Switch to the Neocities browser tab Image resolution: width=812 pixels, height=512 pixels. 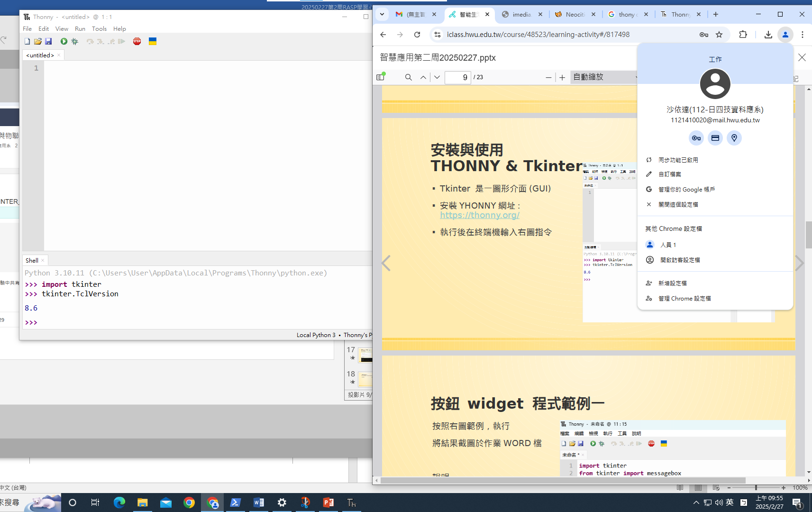pyautogui.click(x=575, y=14)
